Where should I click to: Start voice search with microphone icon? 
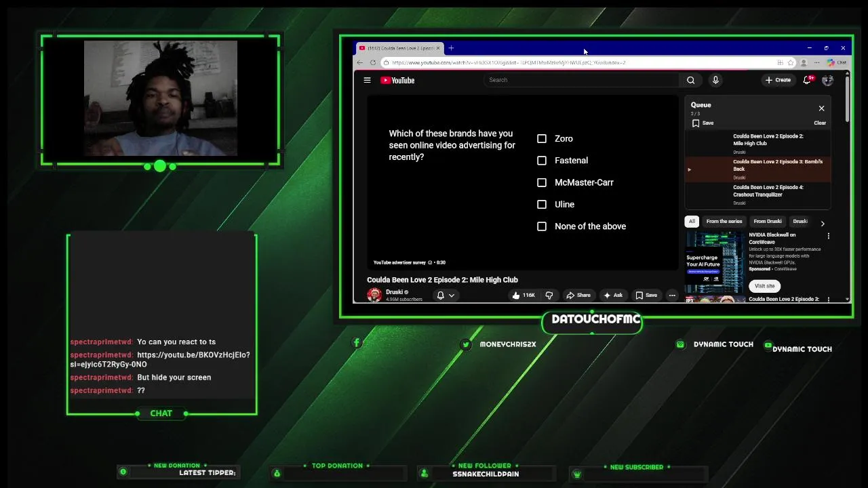[715, 80]
